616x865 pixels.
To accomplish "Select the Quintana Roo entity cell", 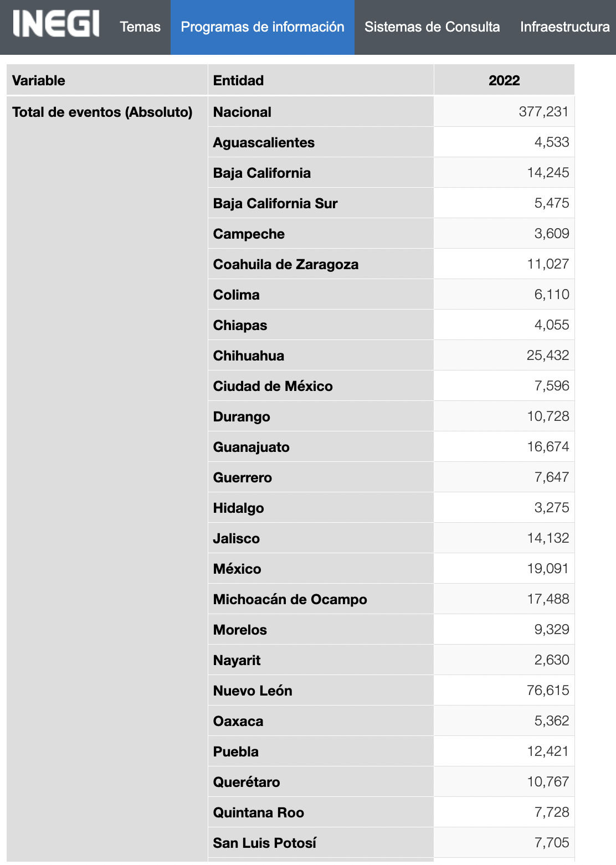I will [259, 812].
